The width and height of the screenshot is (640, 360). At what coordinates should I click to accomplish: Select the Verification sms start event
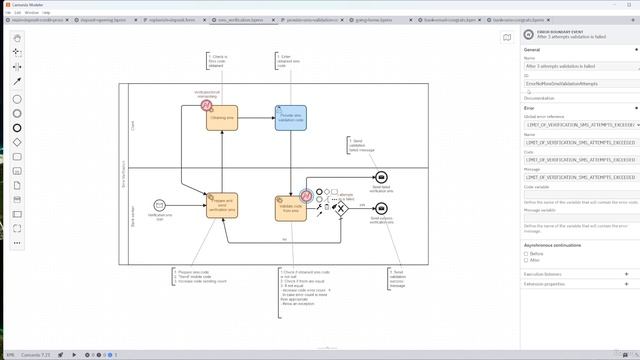[160, 205]
